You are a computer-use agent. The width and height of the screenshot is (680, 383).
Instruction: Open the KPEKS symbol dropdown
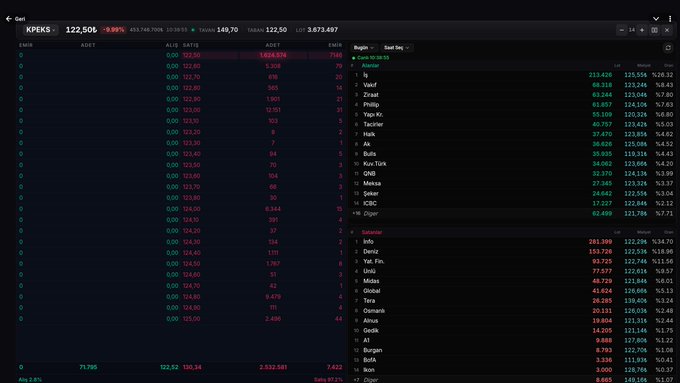pos(41,30)
